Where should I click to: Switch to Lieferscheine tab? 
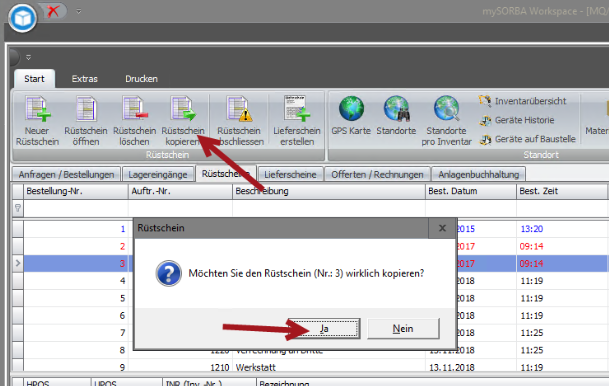click(x=290, y=174)
